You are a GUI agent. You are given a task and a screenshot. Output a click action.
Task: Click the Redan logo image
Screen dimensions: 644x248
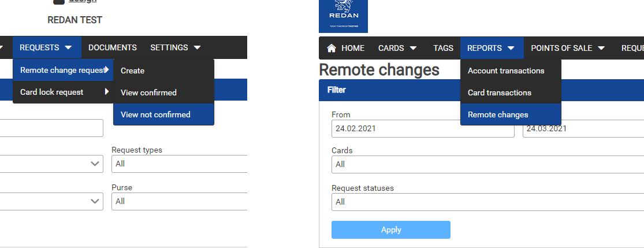coord(343,16)
